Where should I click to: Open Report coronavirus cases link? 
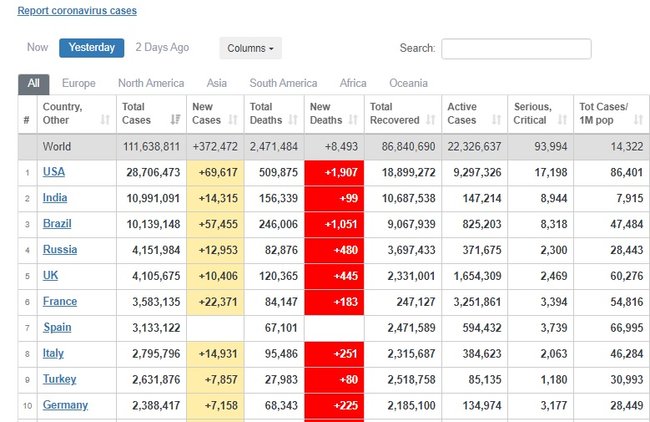tap(77, 11)
